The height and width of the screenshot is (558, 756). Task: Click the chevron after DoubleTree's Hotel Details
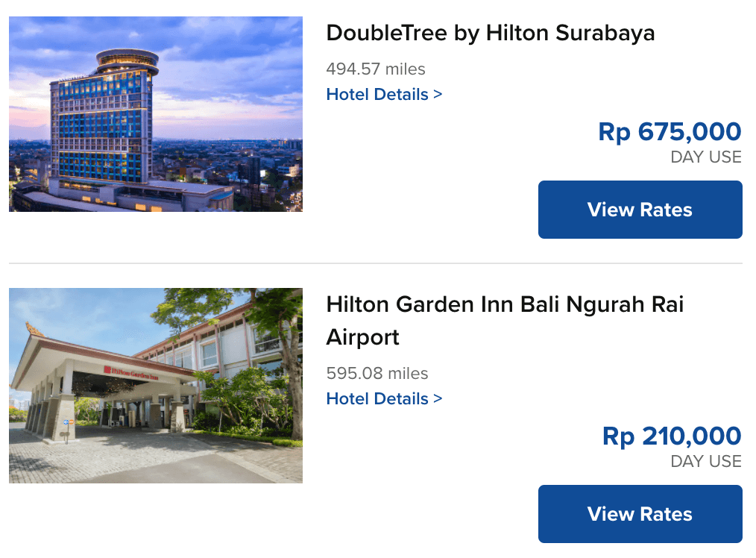point(438,94)
